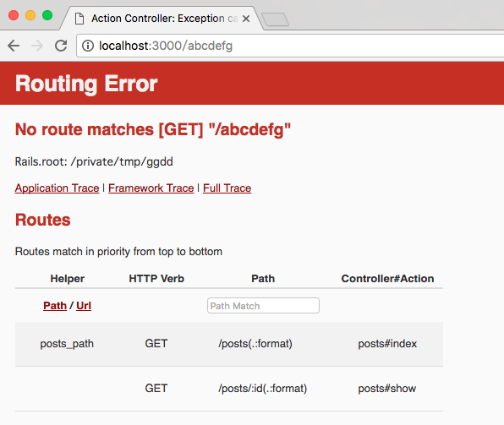Click the site info icon in address bar
This screenshot has width=504, height=425.
[x=88, y=46]
